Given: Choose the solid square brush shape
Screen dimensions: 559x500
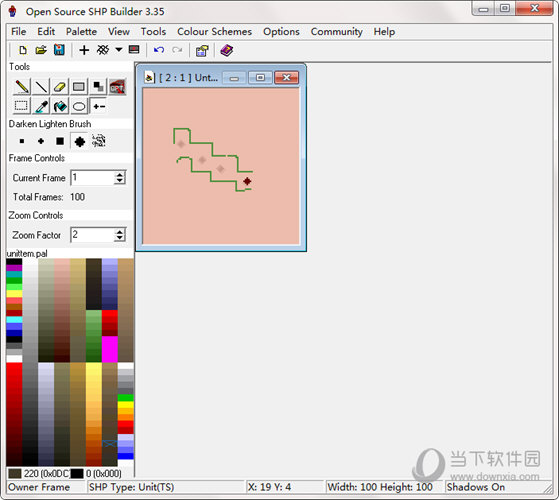Looking at the screenshot, I should pyautogui.click(x=60, y=141).
